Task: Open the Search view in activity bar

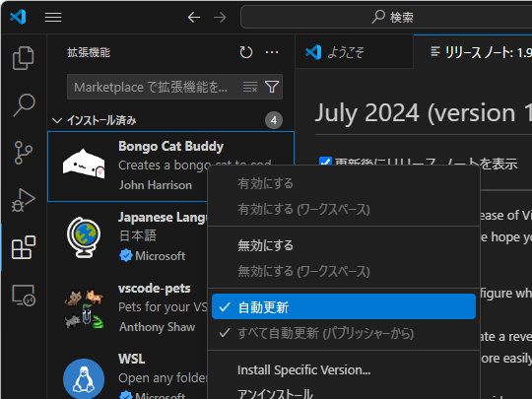Action: (x=24, y=104)
